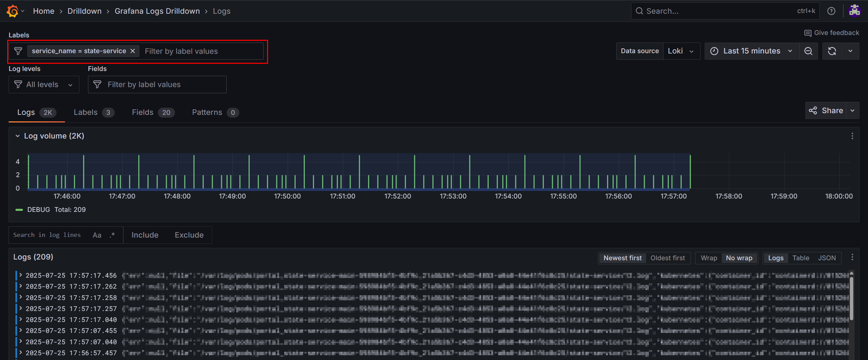Viewport: 868px width, 360px height.
Task: Click the Total: 209 legend value
Action: click(70, 210)
